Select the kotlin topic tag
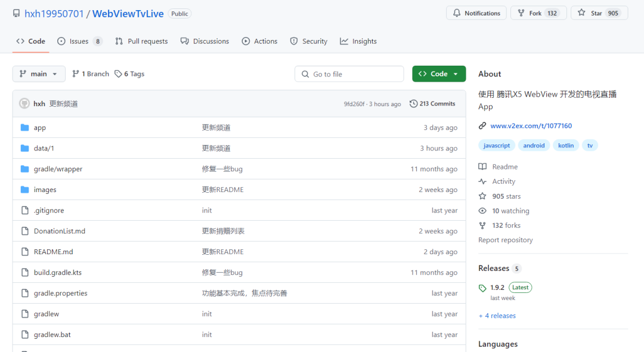This screenshot has width=644, height=352. (566, 146)
